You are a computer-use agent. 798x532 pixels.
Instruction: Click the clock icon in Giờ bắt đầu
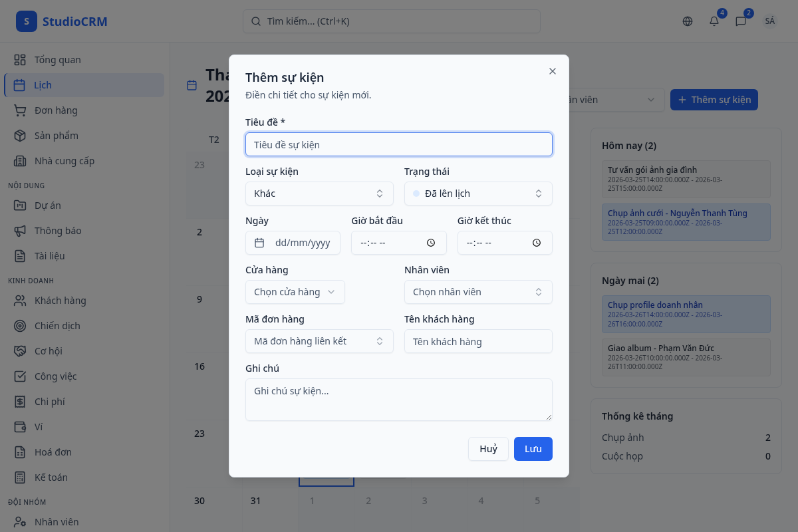click(431, 243)
